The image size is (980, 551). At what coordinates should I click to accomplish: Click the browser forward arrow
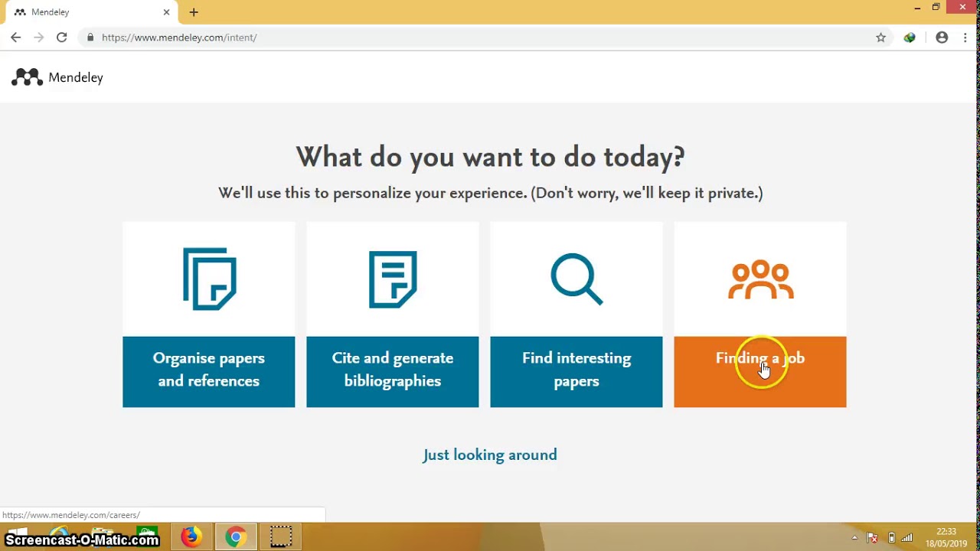38,37
